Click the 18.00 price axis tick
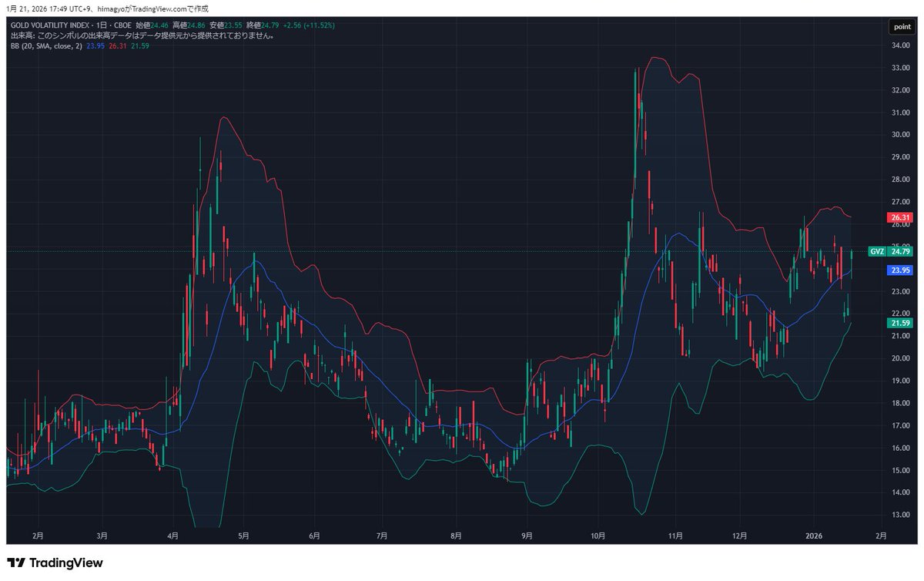 tap(901, 403)
